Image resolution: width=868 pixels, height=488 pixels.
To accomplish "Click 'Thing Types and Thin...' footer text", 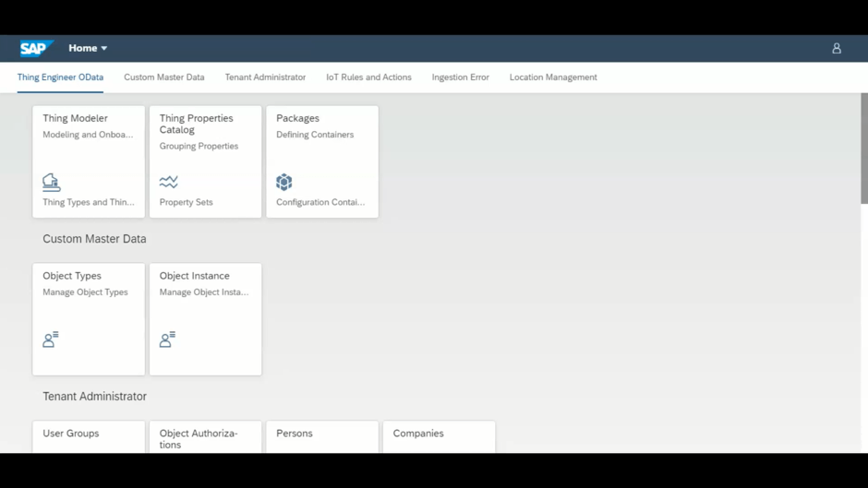I will click(x=89, y=203).
